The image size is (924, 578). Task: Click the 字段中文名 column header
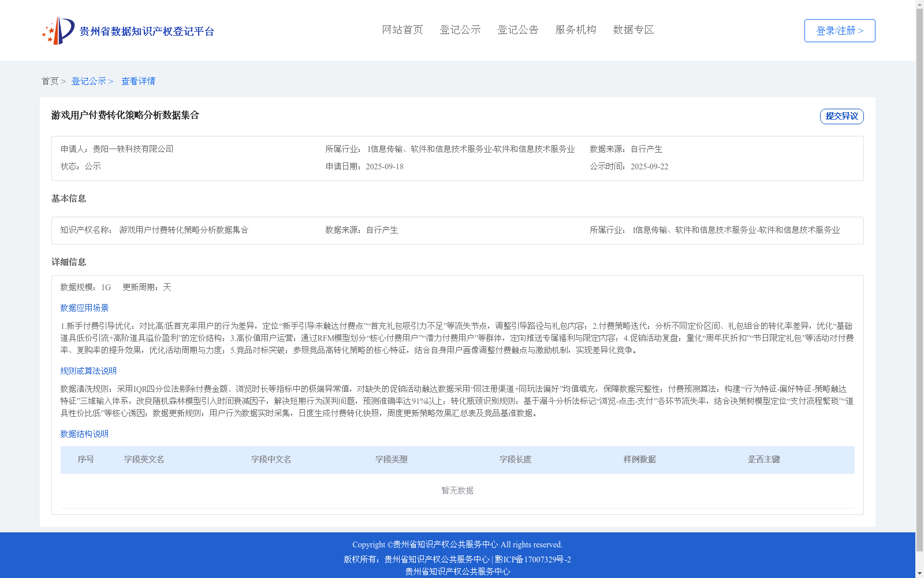click(271, 460)
